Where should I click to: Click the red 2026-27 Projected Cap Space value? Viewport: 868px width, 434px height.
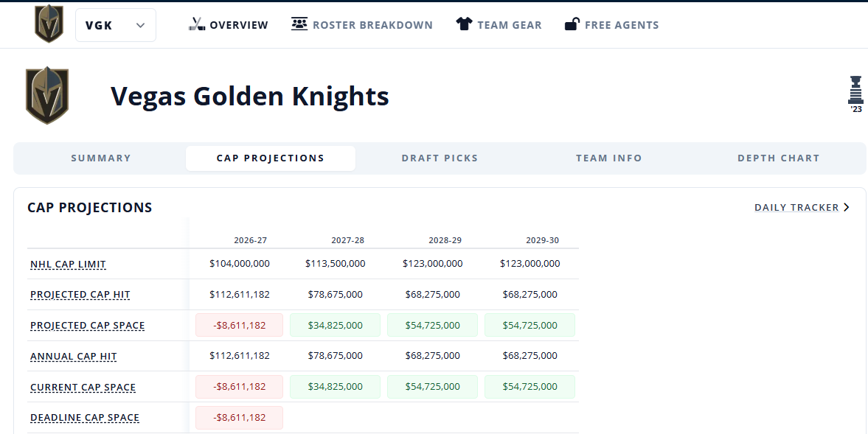[x=239, y=325]
